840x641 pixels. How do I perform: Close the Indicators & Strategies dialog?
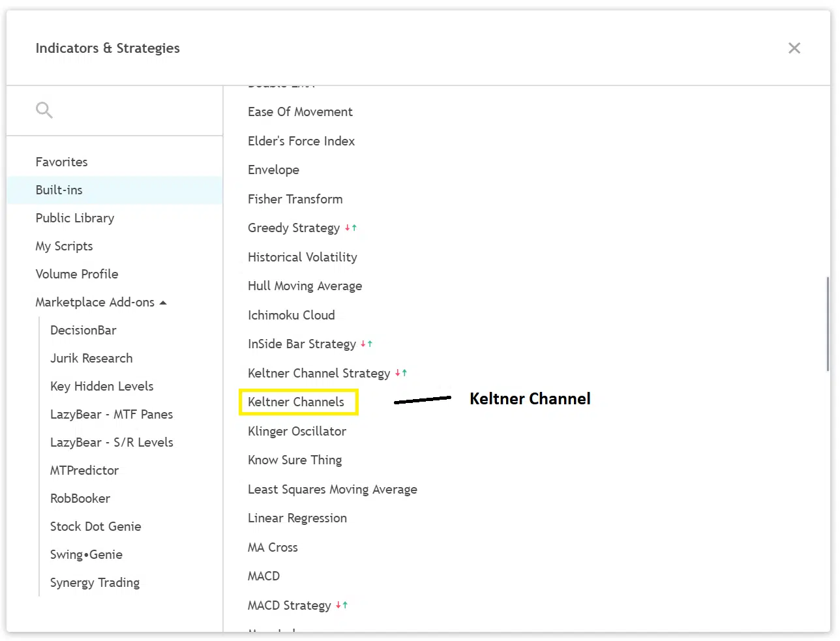click(794, 48)
